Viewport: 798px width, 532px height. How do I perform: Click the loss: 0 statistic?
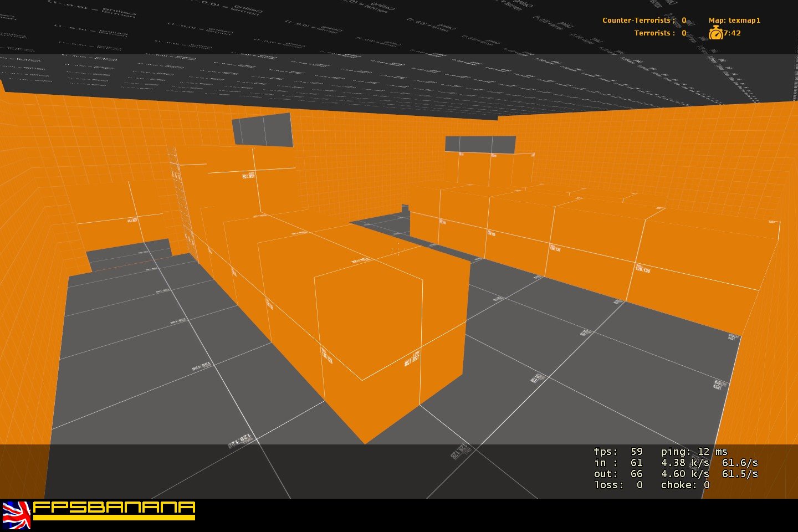point(617,484)
